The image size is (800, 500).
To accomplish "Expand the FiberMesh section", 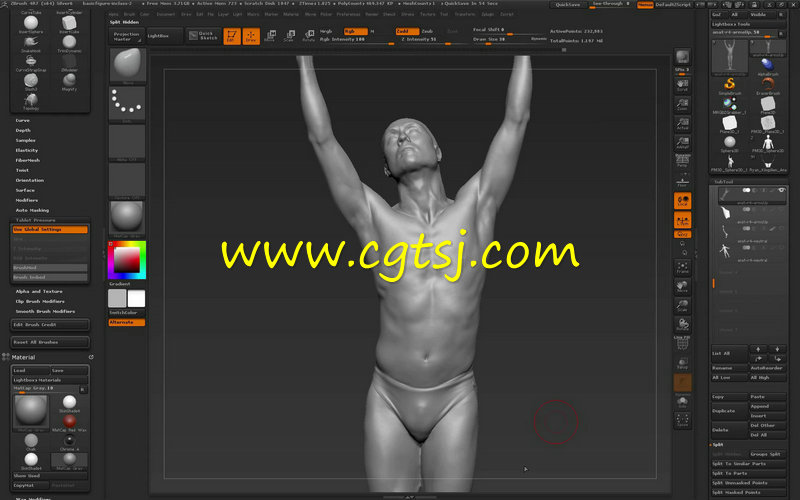I will [x=28, y=160].
